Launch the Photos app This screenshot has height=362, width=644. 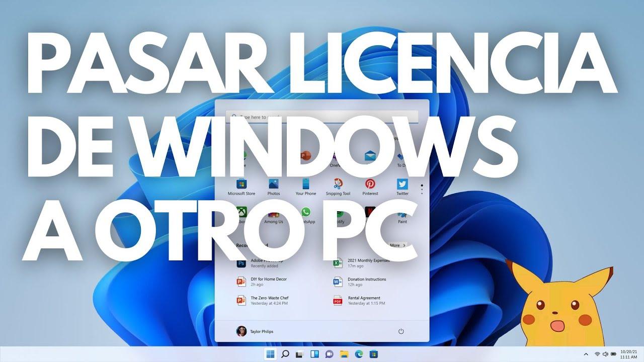pyautogui.click(x=273, y=185)
